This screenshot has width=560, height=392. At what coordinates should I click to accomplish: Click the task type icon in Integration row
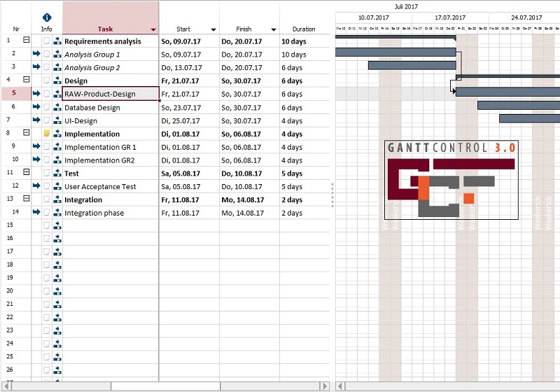pos(57,199)
